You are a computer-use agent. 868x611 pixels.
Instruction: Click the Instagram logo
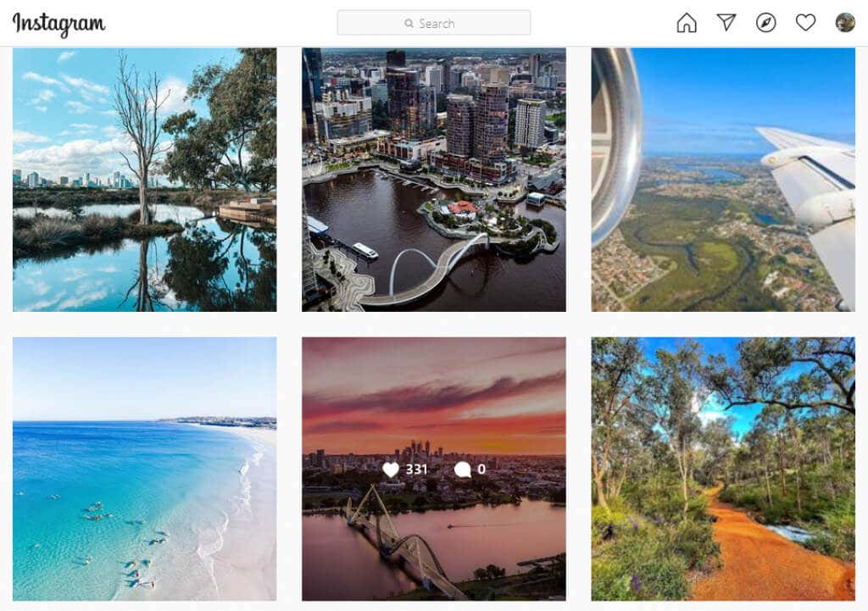coord(58,25)
